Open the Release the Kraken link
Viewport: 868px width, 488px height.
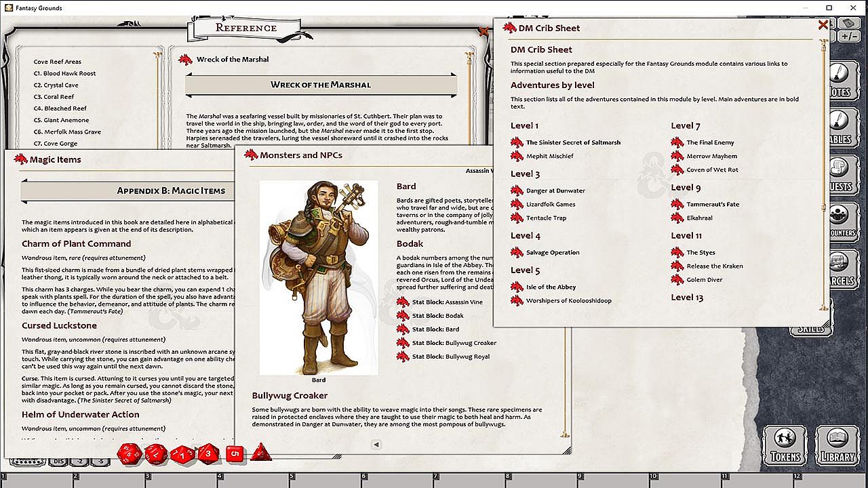(715, 266)
